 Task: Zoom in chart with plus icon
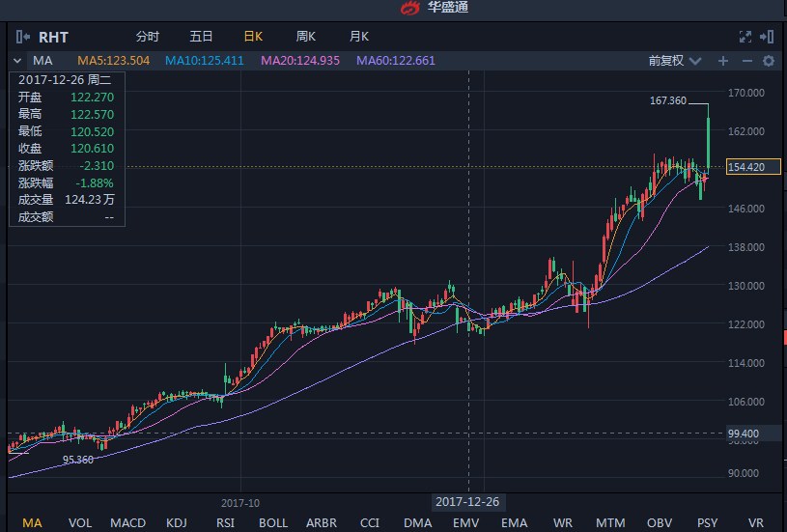coord(723,61)
